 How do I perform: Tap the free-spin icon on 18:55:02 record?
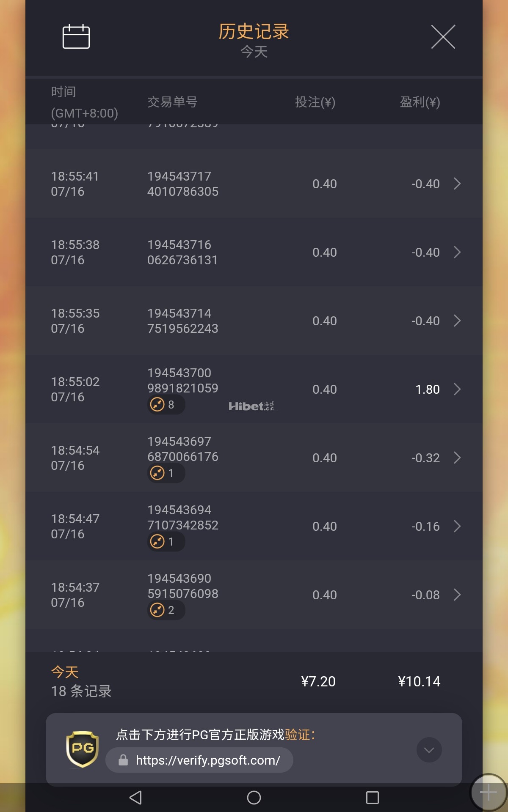pos(157,405)
